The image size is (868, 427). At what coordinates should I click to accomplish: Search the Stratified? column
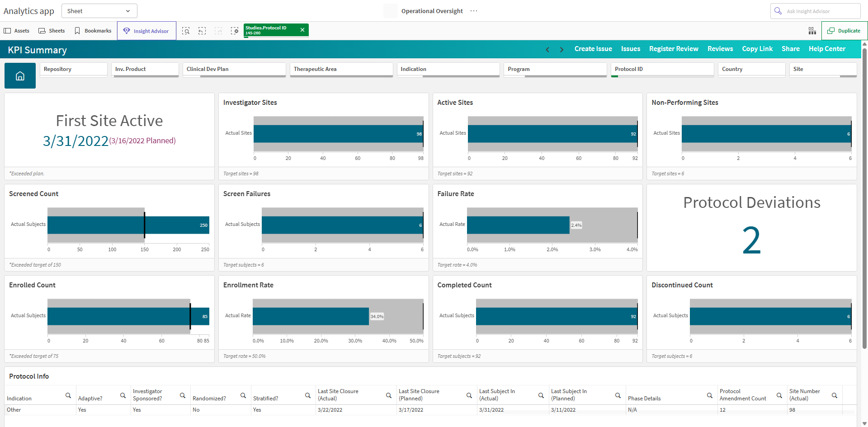(x=308, y=395)
